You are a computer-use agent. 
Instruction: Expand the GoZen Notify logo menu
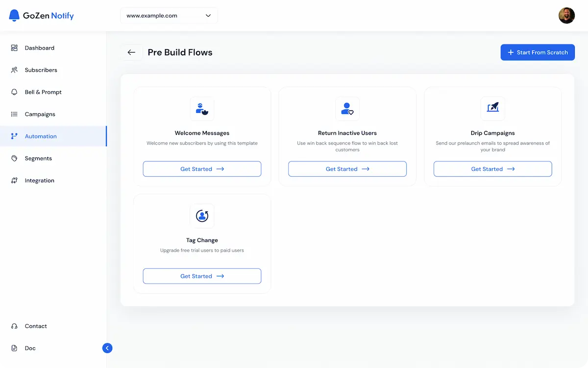(41, 15)
